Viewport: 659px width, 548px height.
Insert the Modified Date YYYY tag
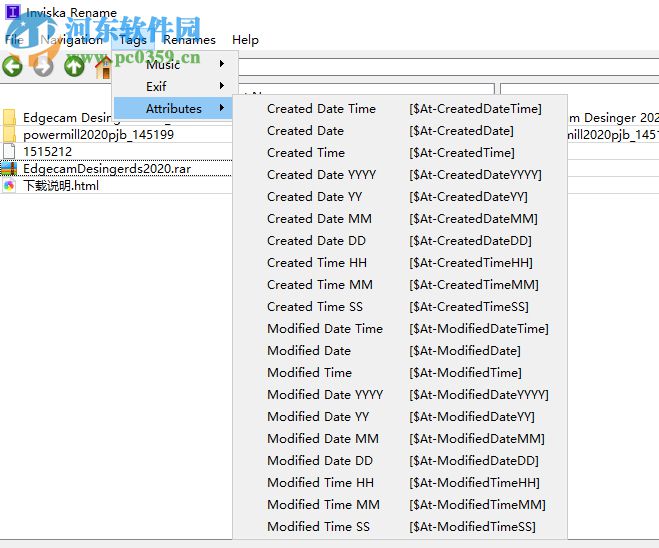tap(400, 395)
